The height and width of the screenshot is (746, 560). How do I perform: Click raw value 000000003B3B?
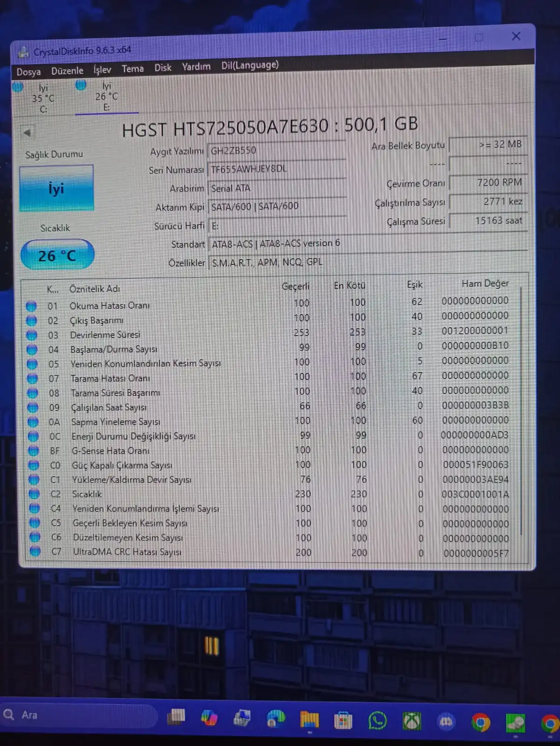476,405
